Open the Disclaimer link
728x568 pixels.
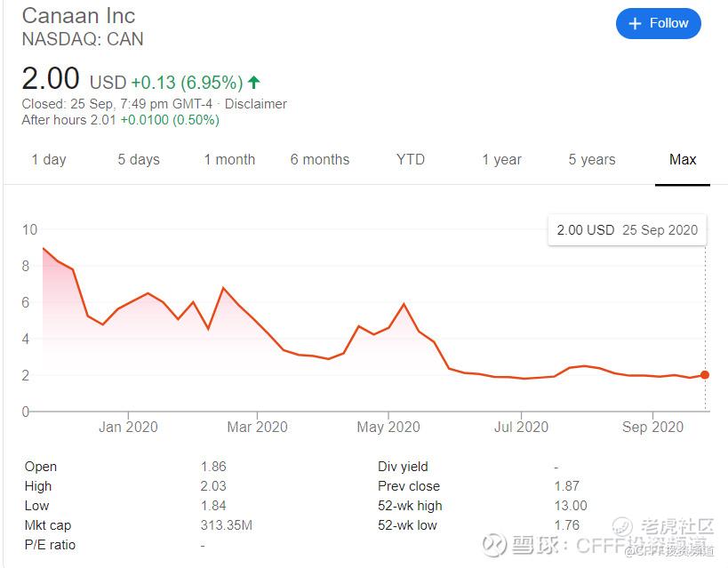[256, 103]
